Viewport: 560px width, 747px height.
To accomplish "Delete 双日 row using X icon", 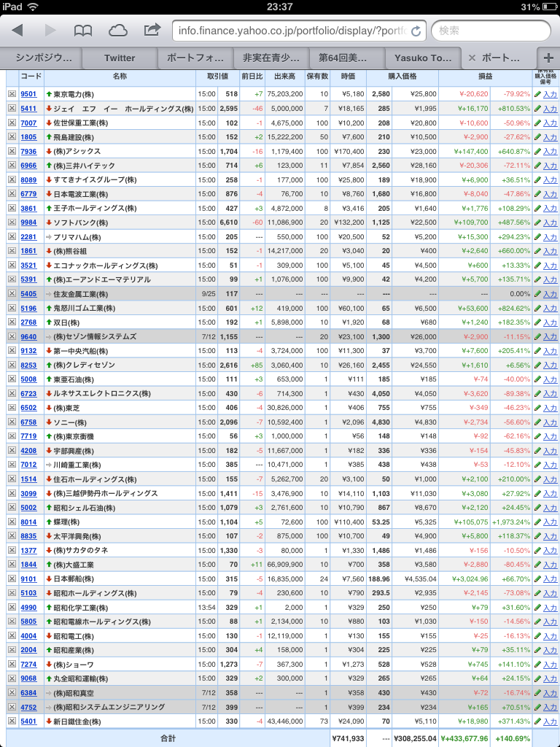I will (12, 322).
